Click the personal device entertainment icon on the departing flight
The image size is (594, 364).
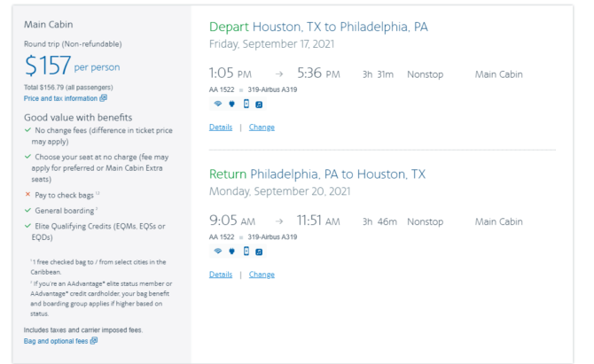tap(246, 104)
